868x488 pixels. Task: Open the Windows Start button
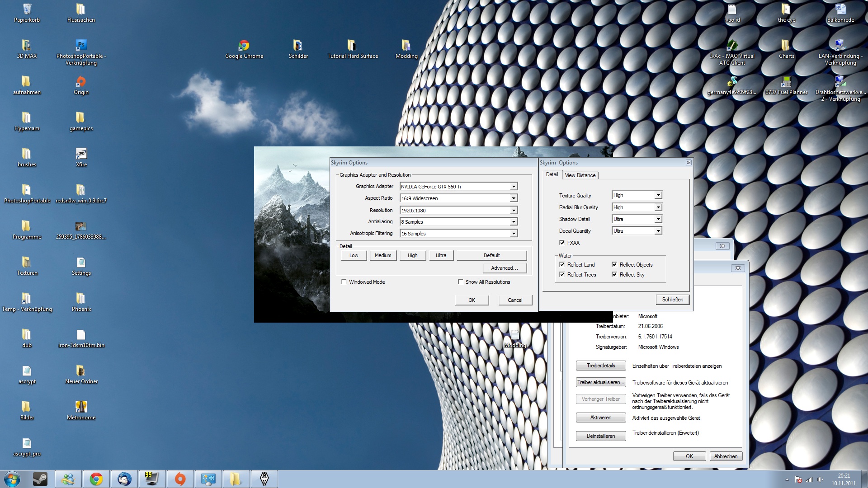pyautogui.click(x=12, y=479)
